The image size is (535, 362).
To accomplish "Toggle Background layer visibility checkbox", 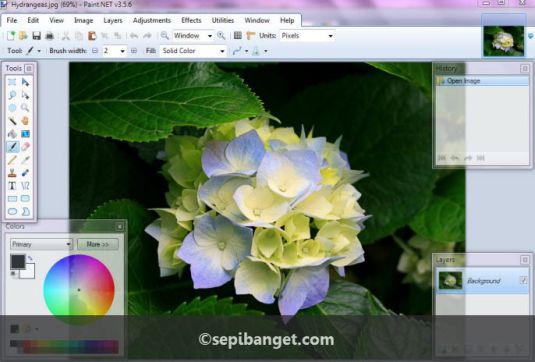I will [x=523, y=280].
